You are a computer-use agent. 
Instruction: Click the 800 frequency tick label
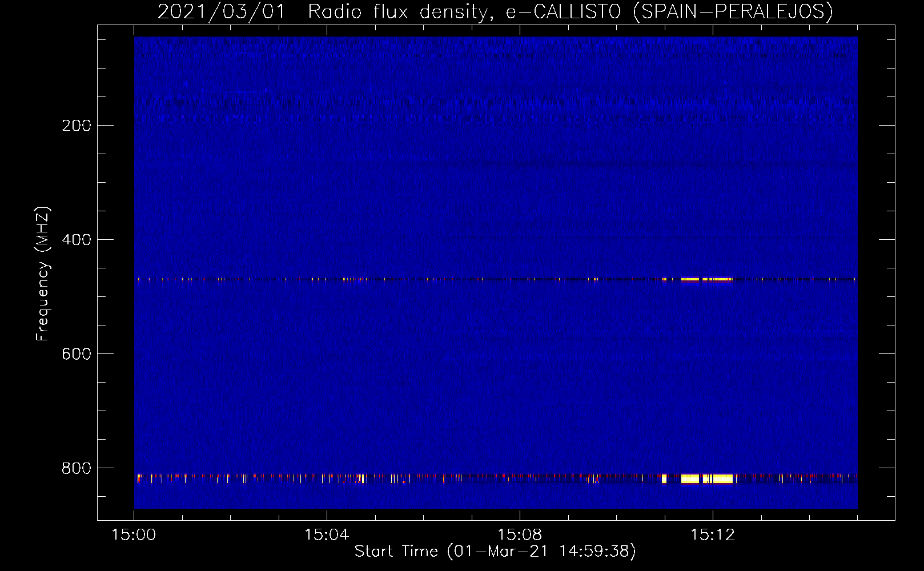click(77, 468)
